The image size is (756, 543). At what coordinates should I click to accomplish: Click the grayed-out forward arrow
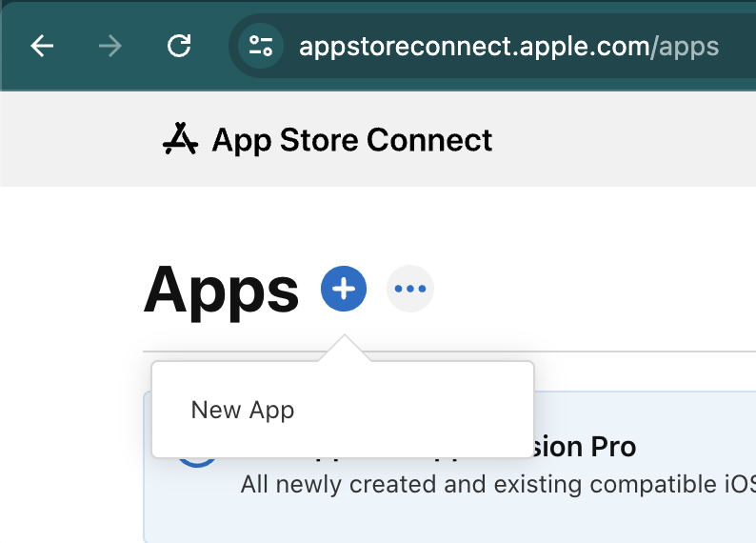pyautogui.click(x=110, y=46)
